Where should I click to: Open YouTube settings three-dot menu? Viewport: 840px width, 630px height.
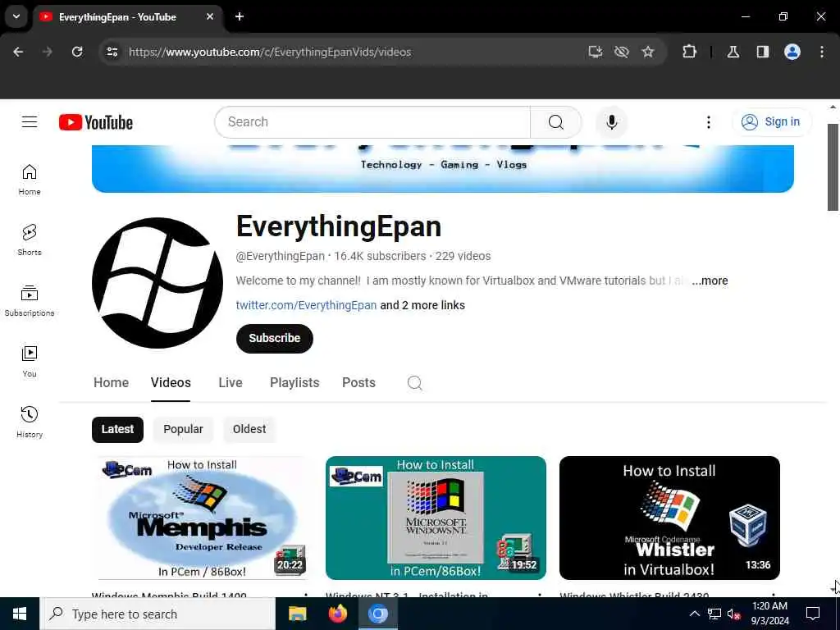pyautogui.click(x=708, y=122)
